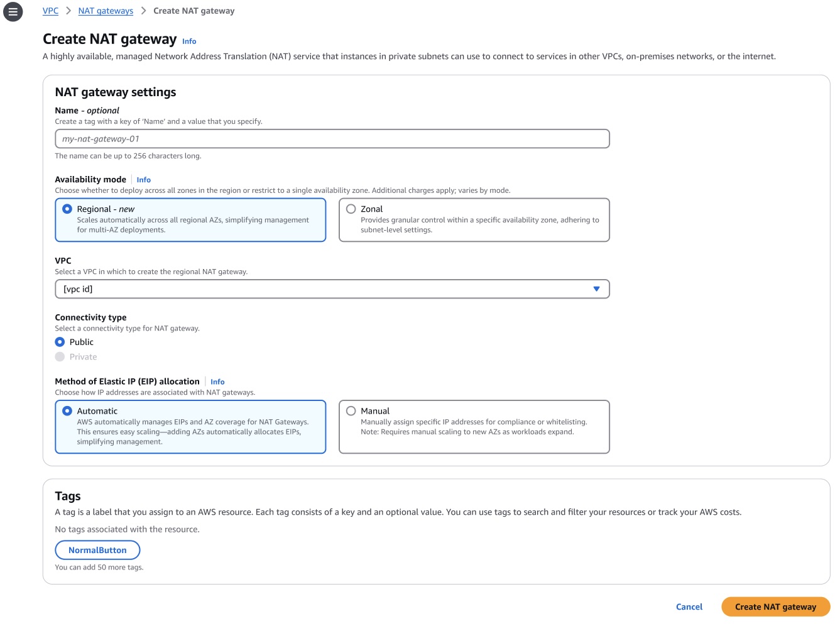The height and width of the screenshot is (626, 840).
Task: Click the VPC breadcrumb link
Action: pos(50,11)
